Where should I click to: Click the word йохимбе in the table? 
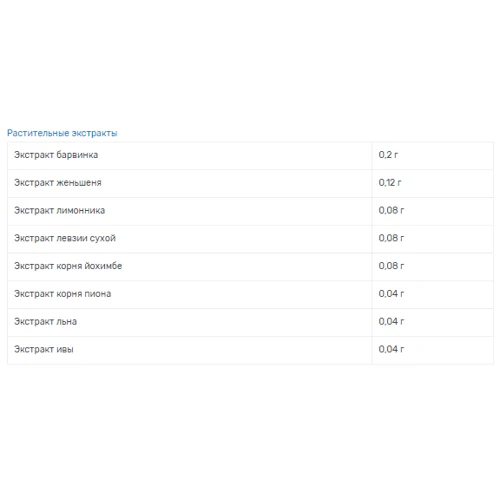tap(103, 266)
